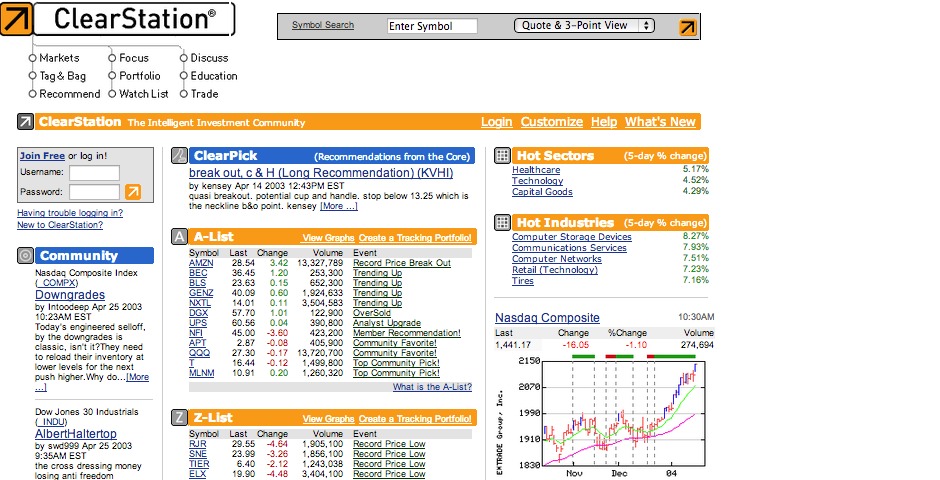Click Record Price Break Out event link
This screenshot has width=940, height=480.
(402, 263)
